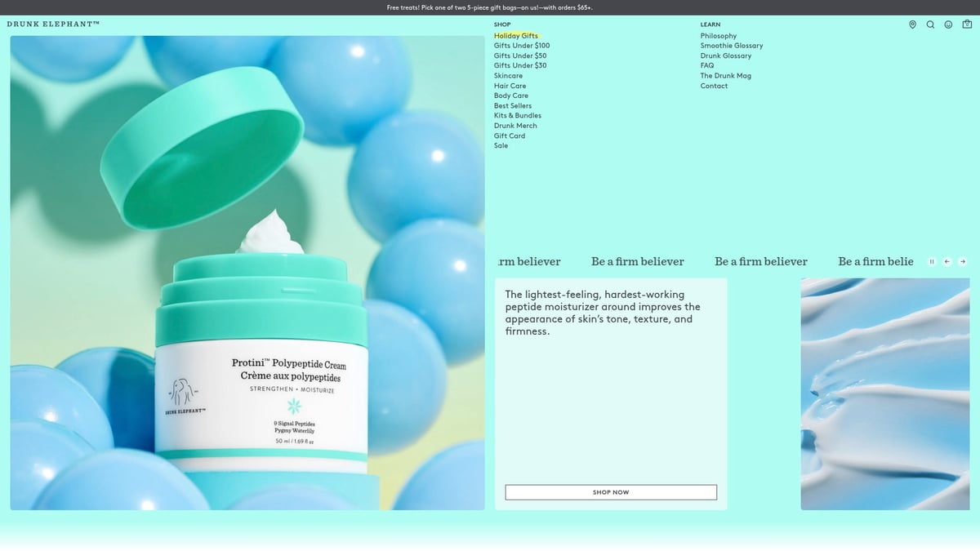Image resolution: width=980 pixels, height=551 pixels.
Task: Open the shopping bag cart icon
Action: pos(967,24)
